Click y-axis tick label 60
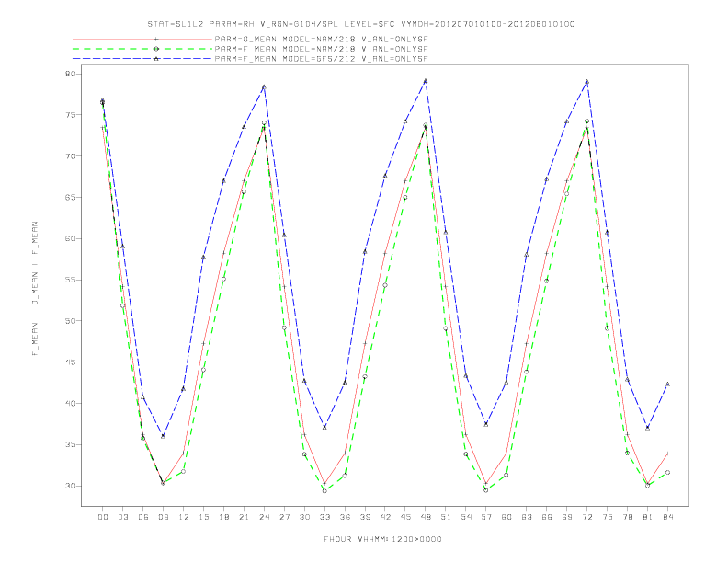 point(71,239)
